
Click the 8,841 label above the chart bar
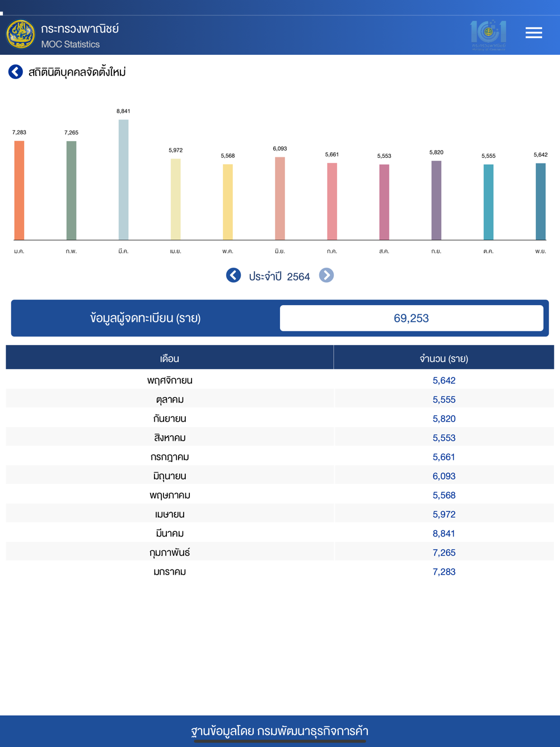[x=123, y=111]
